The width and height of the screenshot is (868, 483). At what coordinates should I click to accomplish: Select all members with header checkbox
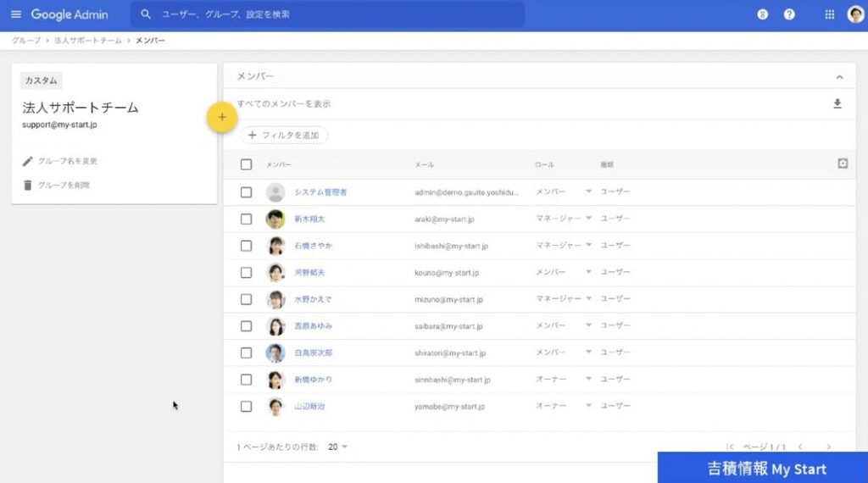(247, 164)
